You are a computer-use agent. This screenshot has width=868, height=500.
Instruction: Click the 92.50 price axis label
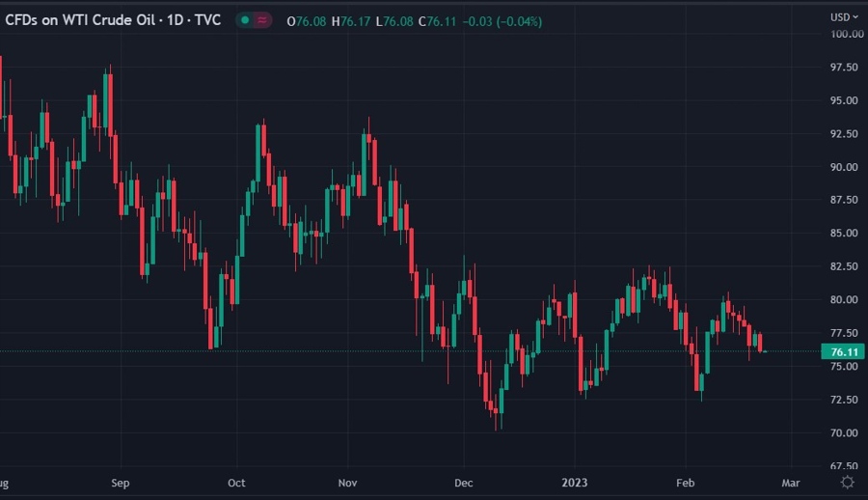point(844,133)
